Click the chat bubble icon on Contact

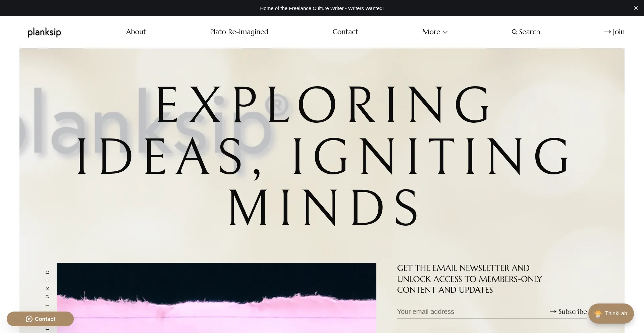click(x=29, y=319)
